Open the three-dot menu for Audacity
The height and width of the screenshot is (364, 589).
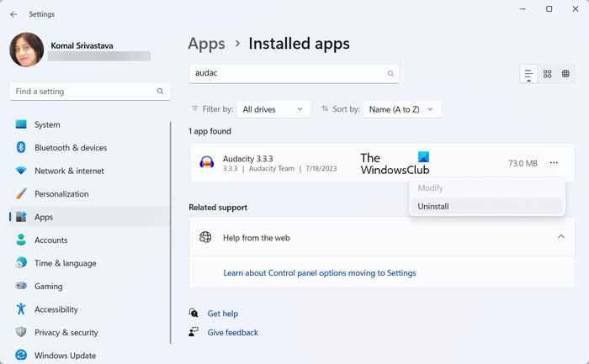(x=553, y=163)
